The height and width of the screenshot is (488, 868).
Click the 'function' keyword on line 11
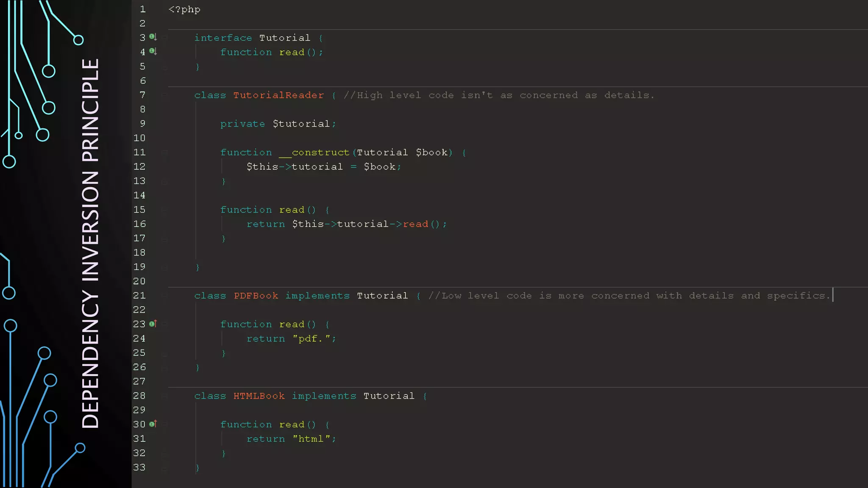coord(246,152)
